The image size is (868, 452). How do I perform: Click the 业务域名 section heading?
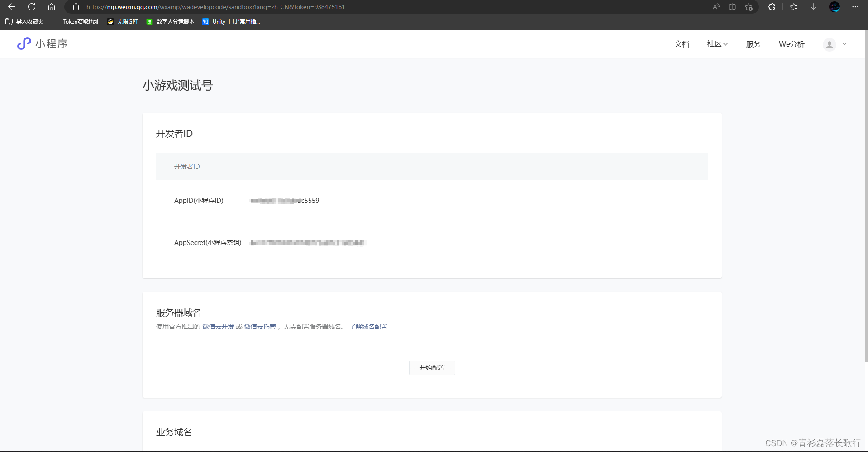[x=174, y=432]
